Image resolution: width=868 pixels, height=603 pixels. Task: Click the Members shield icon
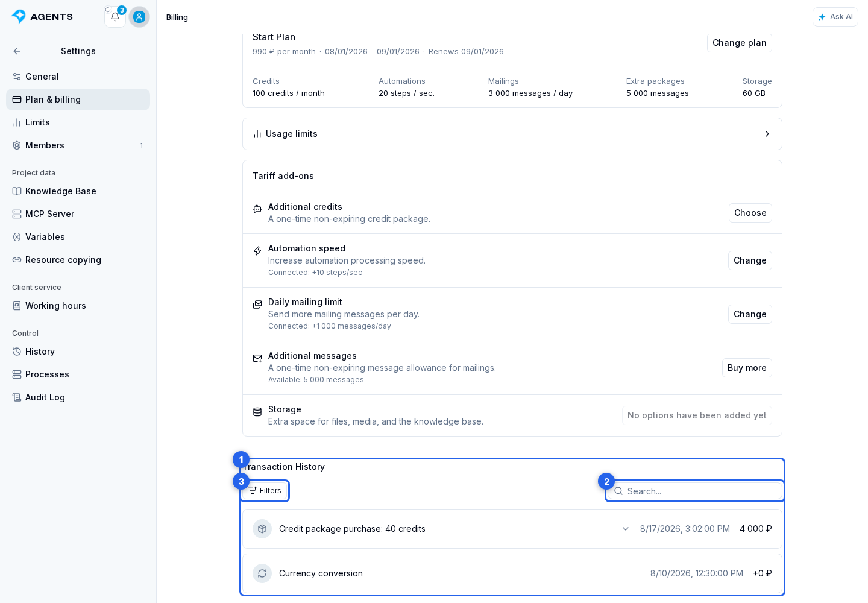coord(17,145)
